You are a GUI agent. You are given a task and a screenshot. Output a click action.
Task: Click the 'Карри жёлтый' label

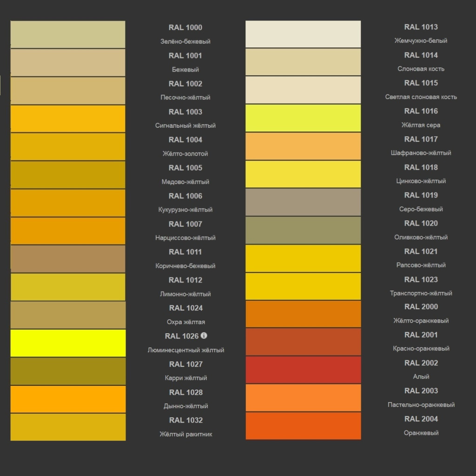[186, 378]
